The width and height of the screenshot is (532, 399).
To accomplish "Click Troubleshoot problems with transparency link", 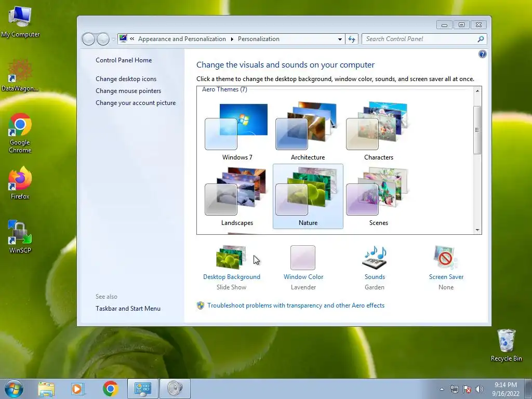I will pos(296,305).
